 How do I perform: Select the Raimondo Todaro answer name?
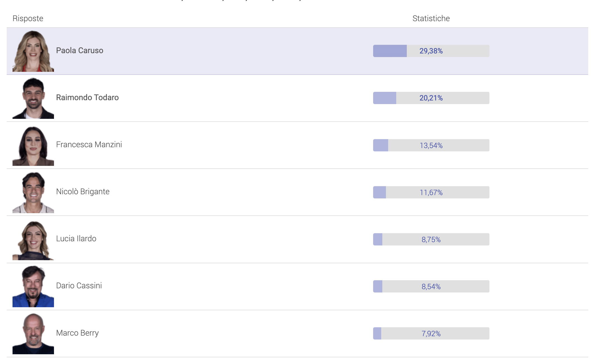87,97
